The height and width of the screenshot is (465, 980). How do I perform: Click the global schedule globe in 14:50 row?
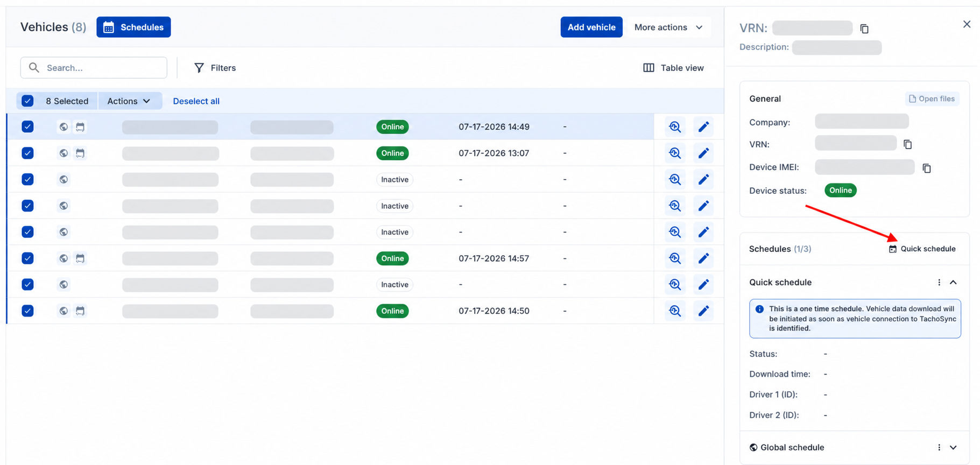coord(64,311)
